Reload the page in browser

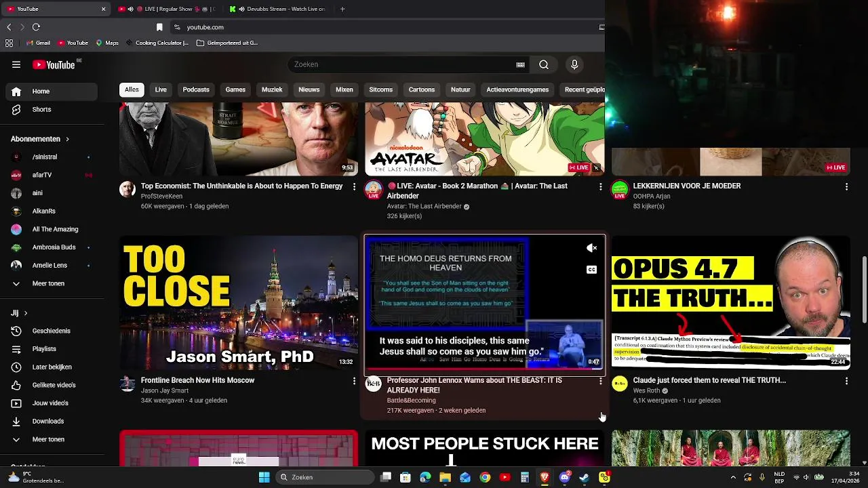tap(36, 27)
